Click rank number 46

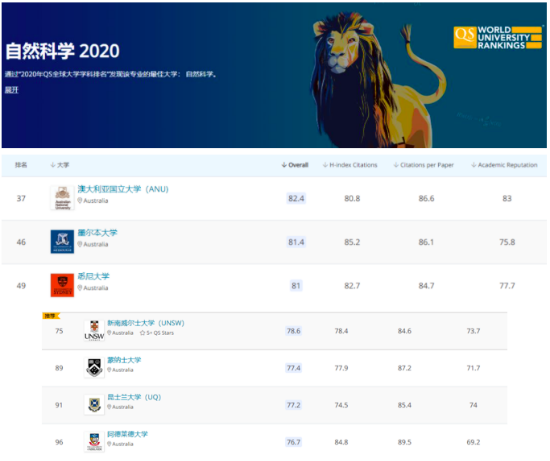[x=21, y=242]
